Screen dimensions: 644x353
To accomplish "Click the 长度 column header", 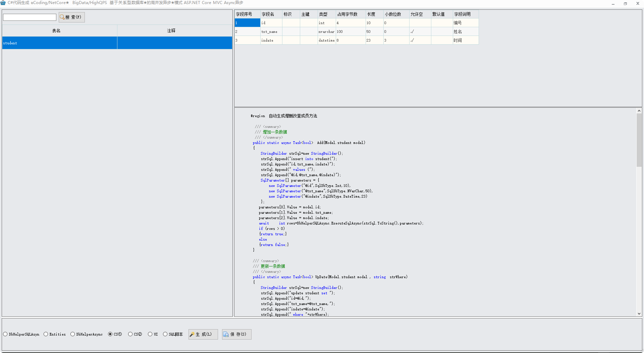I will [374, 14].
